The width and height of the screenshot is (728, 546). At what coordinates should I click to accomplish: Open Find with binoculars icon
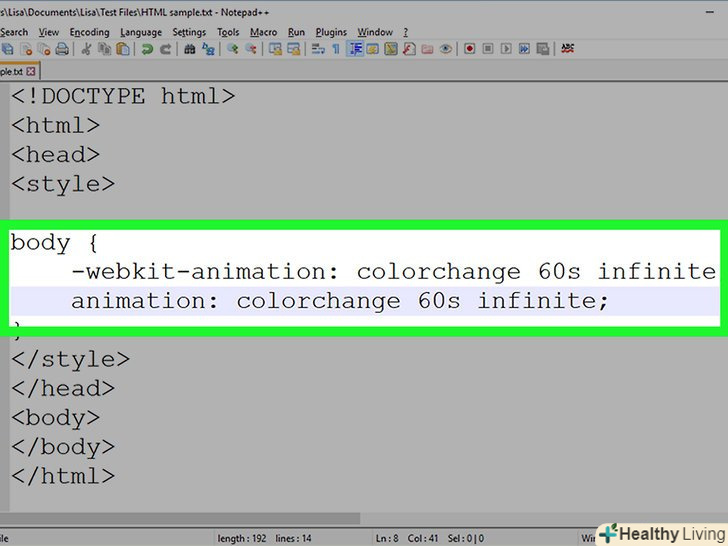[x=189, y=49]
